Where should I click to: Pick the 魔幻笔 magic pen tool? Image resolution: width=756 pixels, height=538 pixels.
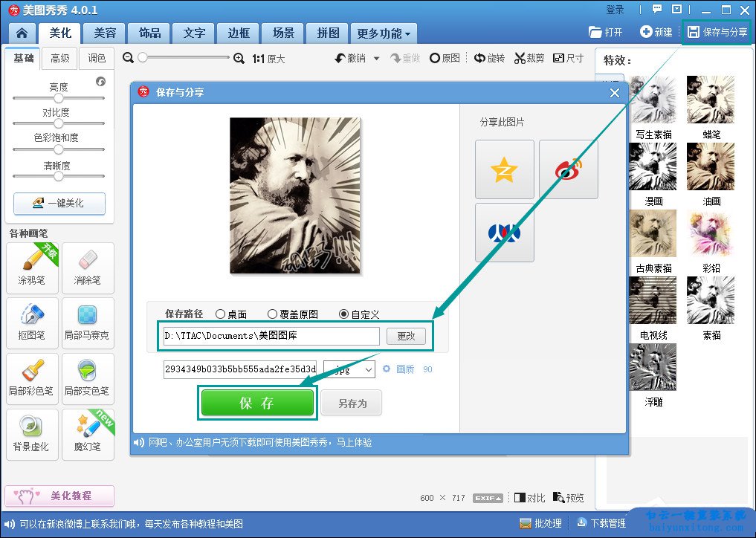coord(88,433)
